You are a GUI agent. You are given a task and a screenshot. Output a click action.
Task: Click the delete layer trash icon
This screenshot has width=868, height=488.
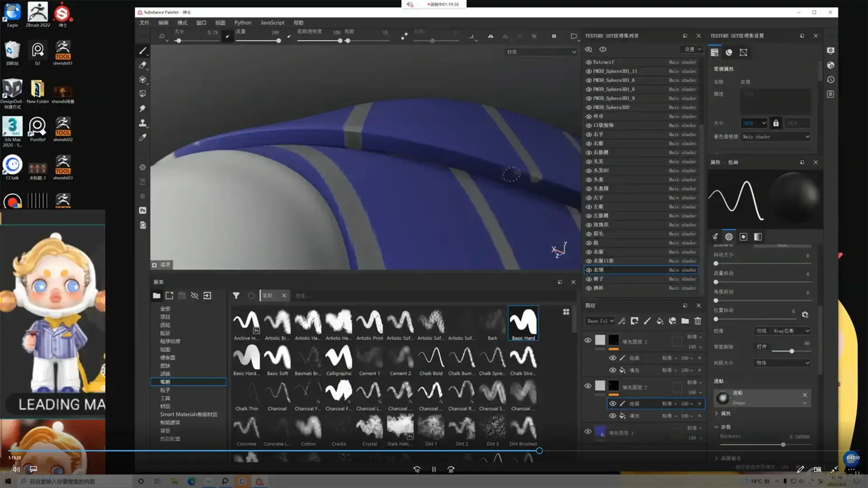[x=698, y=321]
